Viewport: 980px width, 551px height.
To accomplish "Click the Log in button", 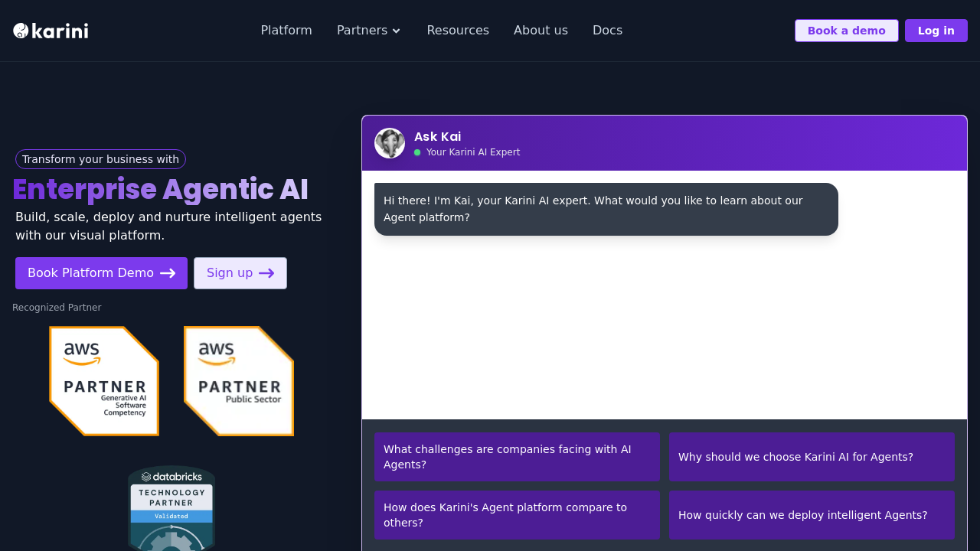I will (936, 31).
